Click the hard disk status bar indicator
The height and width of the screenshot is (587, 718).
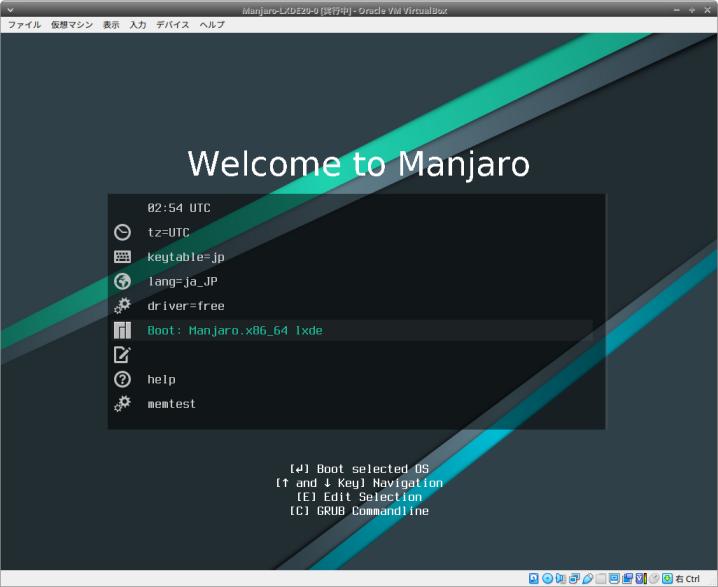point(533,578)
